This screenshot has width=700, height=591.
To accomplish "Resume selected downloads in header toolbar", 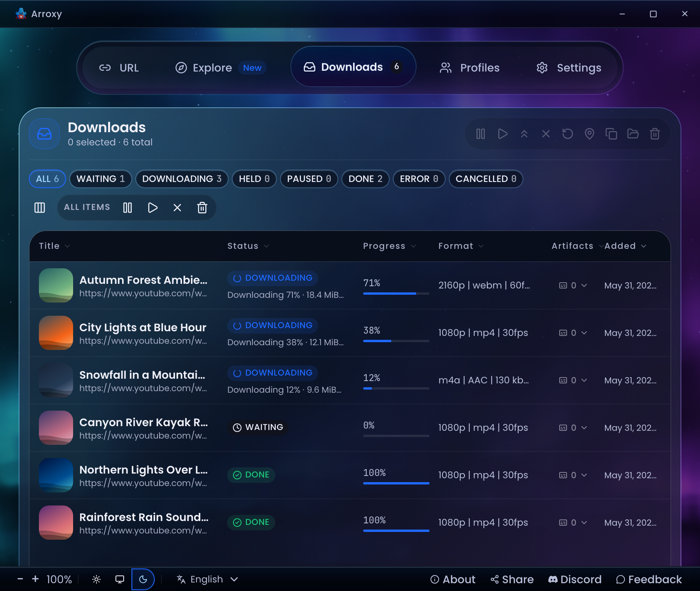I will [x=502, y=134].
